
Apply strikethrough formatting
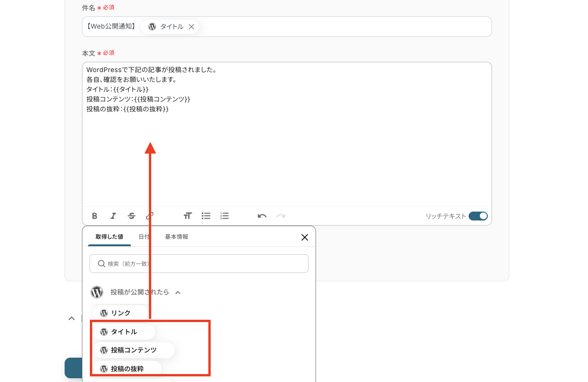(132, 216)
